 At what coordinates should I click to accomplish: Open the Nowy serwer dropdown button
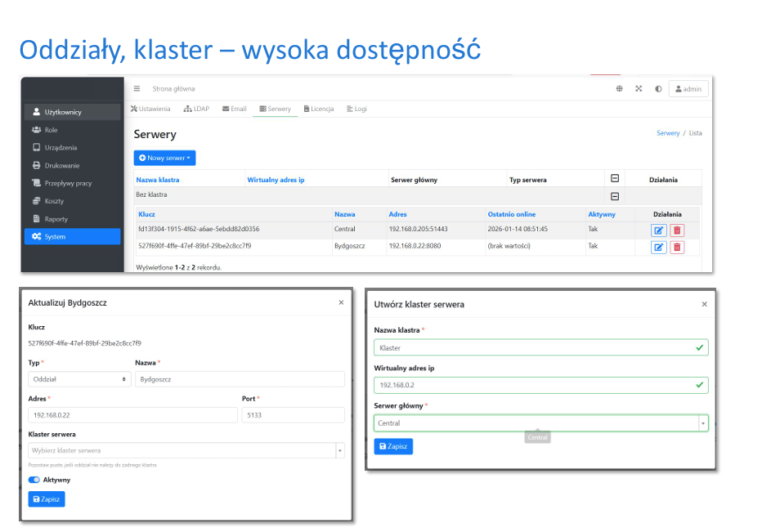pos(164,158)
